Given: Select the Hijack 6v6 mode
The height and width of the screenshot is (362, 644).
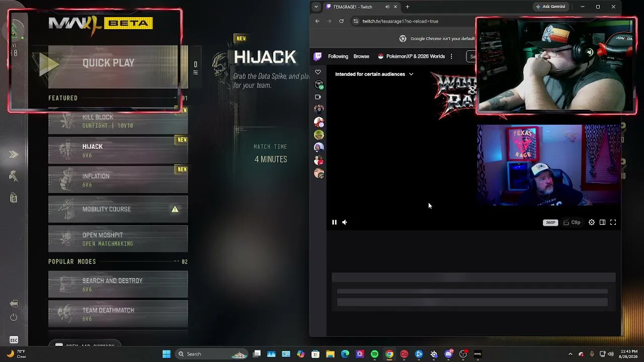Looking at the screenshot, I should [118, 150].
